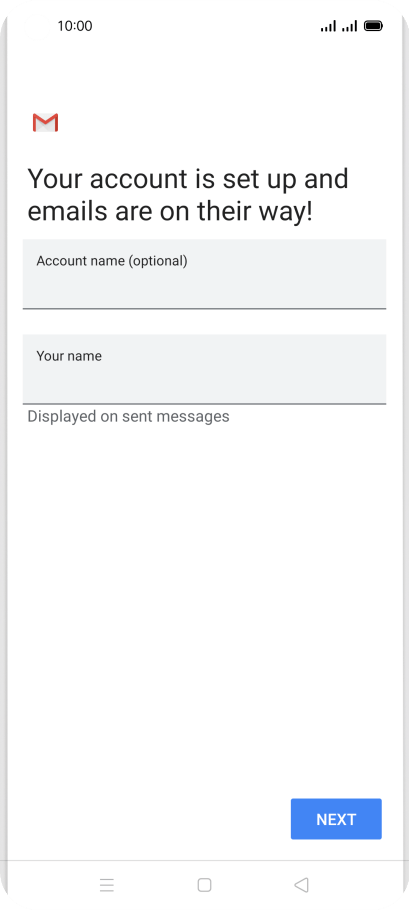This screenshot has width=409, height=910.
Task: Tap heading line "emails are on their way!"
Action: click(170, 212)
